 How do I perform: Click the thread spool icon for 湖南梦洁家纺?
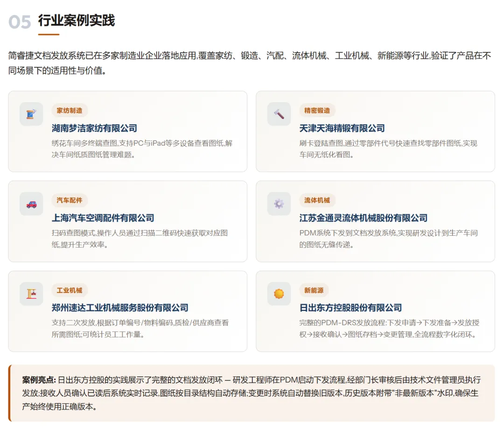[31, 114]
